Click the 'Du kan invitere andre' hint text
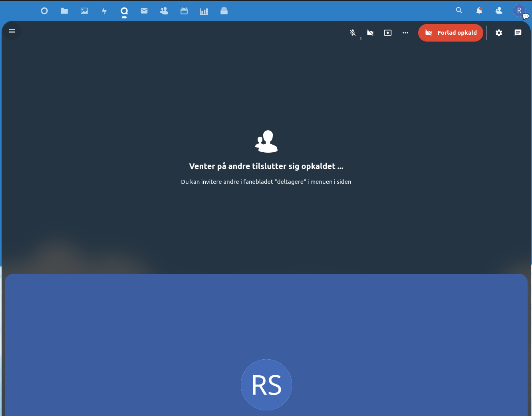Screen dimensions: 532x416 [266, 182]
